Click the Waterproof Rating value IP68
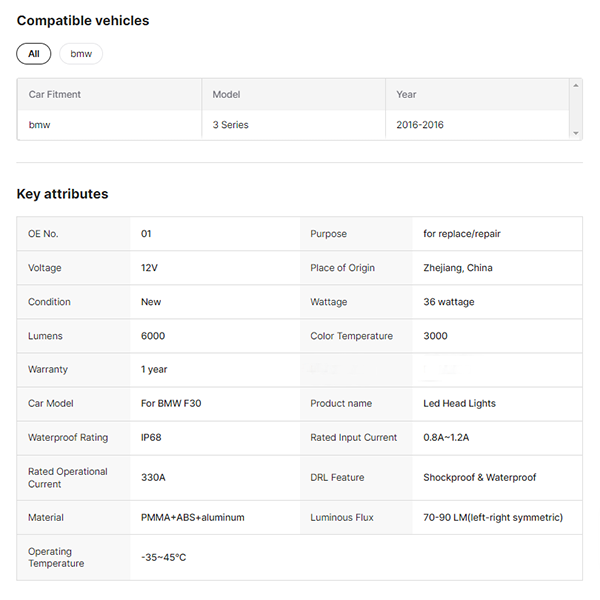This screenshot has width=600, height=600. coord(152,438)
